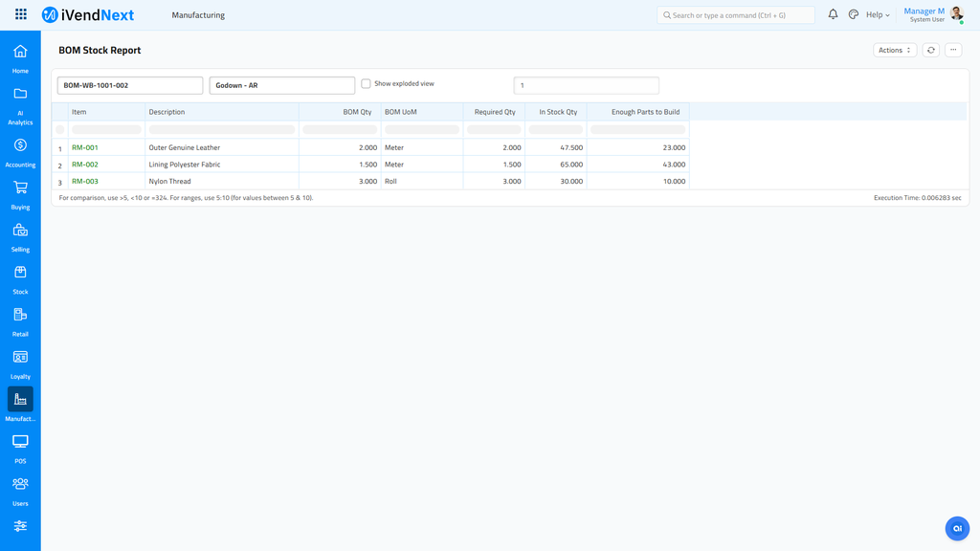Viewport: 980px width, 551px height.
Task: Click the iVendNext logo
Action: point(87,15)
